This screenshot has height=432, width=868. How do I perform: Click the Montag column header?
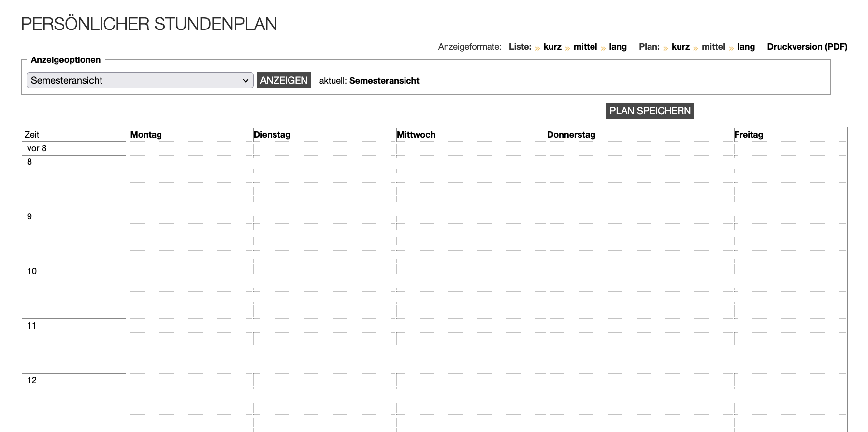[146, 135]
